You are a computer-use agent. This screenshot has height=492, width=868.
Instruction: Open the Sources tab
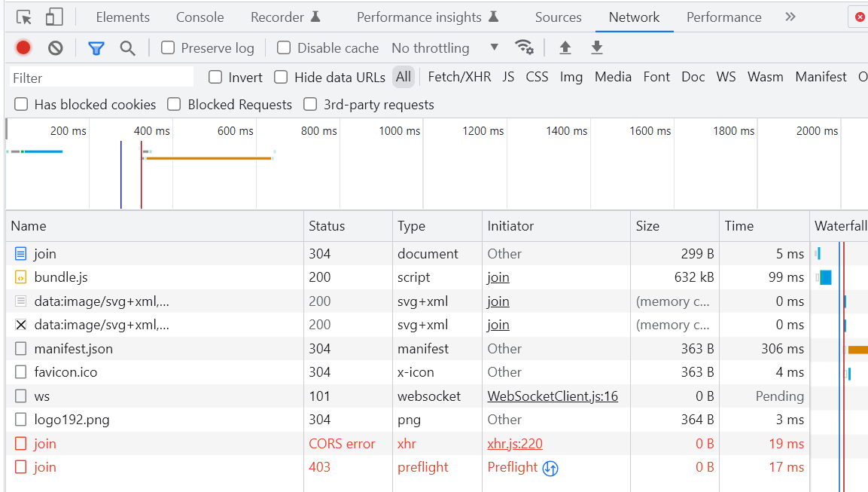(x=558, y=17)
